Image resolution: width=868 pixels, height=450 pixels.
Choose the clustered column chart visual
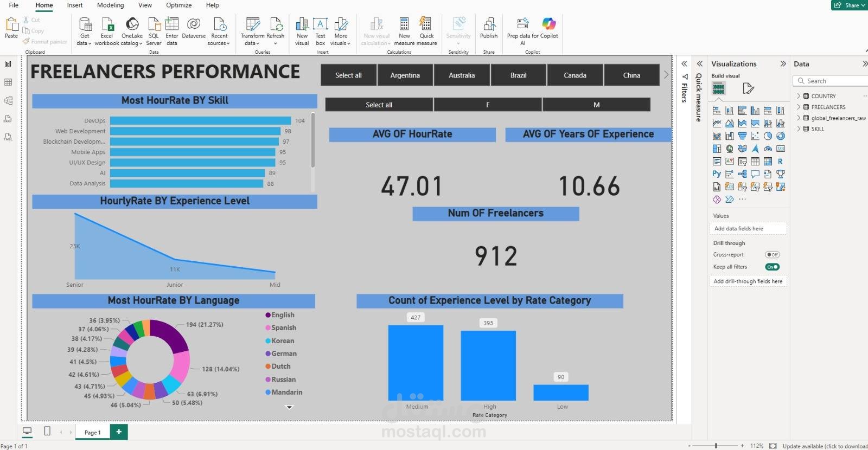point(755,111)
